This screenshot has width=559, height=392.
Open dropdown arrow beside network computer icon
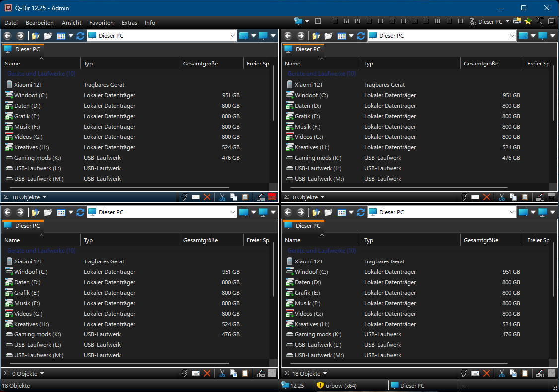click(307, 21)
